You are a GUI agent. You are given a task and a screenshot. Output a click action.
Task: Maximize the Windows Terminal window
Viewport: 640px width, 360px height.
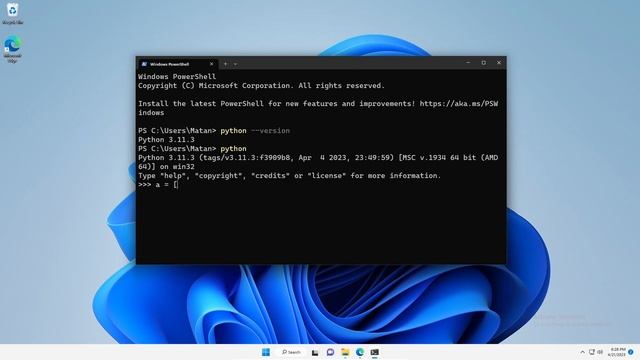pos(484,63)
